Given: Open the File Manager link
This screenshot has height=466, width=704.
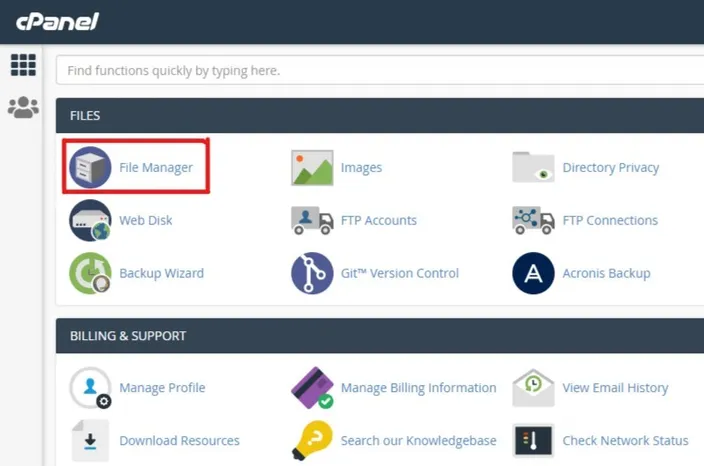Looking at the screenshot, I should (156, 167).
